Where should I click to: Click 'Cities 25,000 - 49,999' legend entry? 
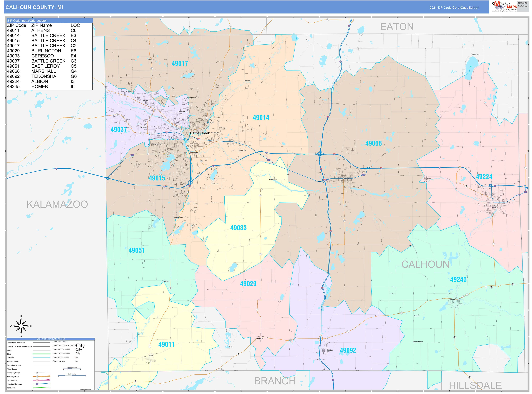pyautogui.click(x=61, y=353)
